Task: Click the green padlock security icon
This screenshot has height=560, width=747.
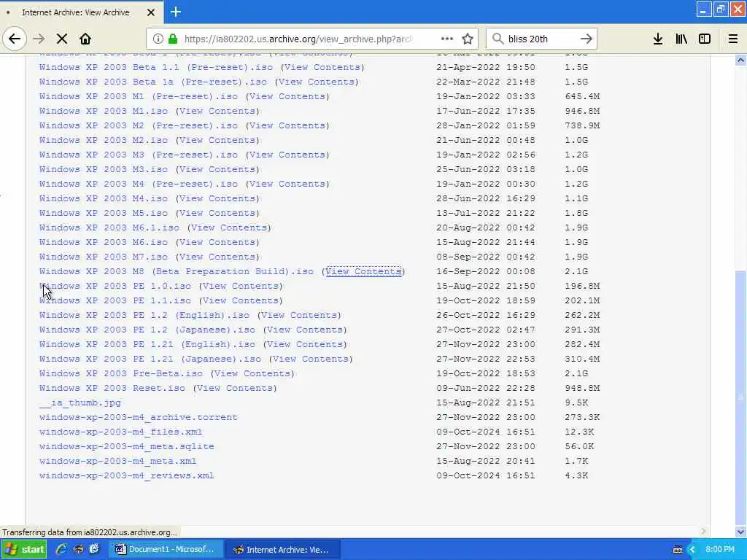Action: (x=173, y=39)
